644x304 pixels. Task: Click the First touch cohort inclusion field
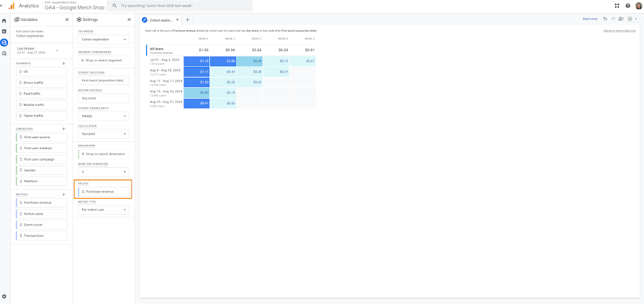pos(104,81)
